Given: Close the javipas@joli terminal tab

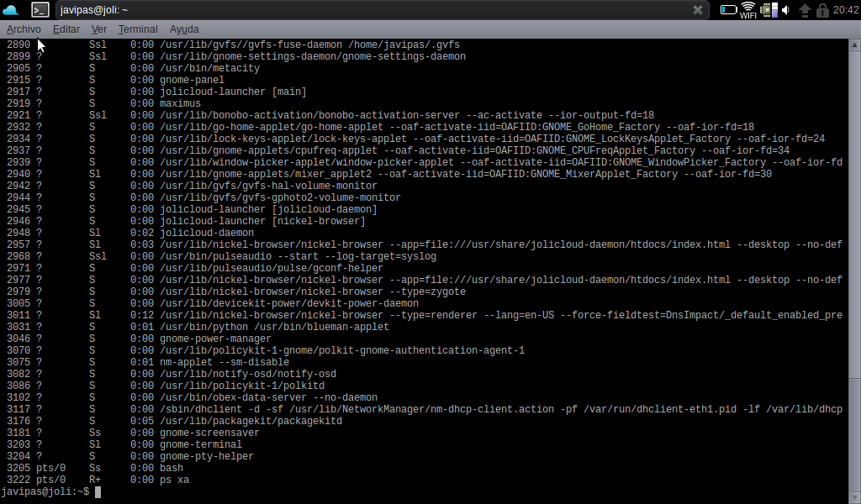Looking at the screenshot, I should [697, 10].
